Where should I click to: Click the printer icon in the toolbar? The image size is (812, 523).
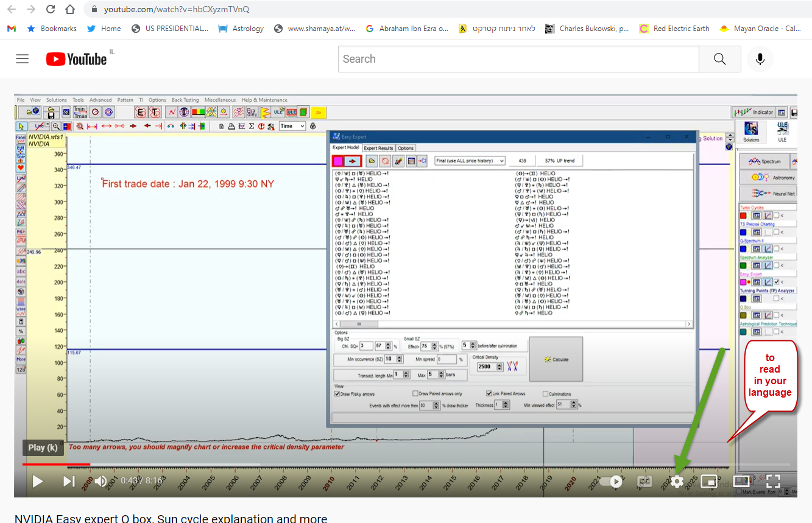pos(232,126)
